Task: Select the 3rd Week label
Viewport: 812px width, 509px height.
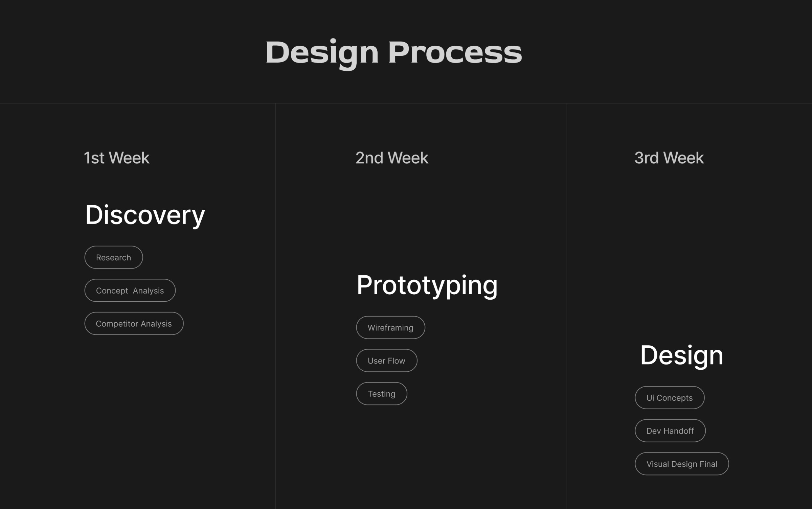Action: 669,158
